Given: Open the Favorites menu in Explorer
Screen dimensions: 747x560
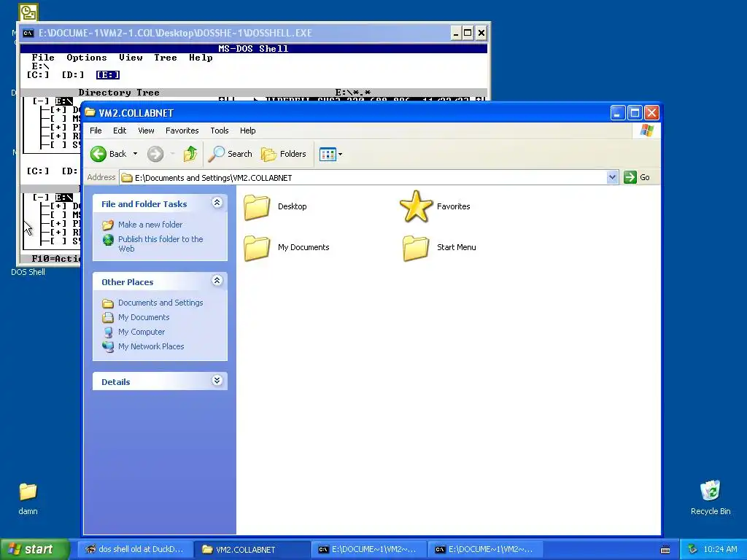Looking at the screenshot, I should point(182,131).
